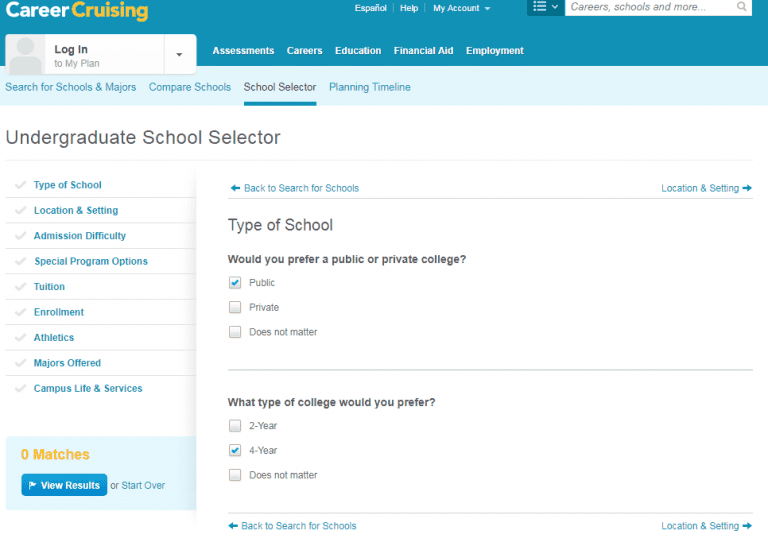This screenshot has width=768, height=546.
Task: Open the Planning Timeline tab
Action: pyautogui.click(x=370, y=87)
